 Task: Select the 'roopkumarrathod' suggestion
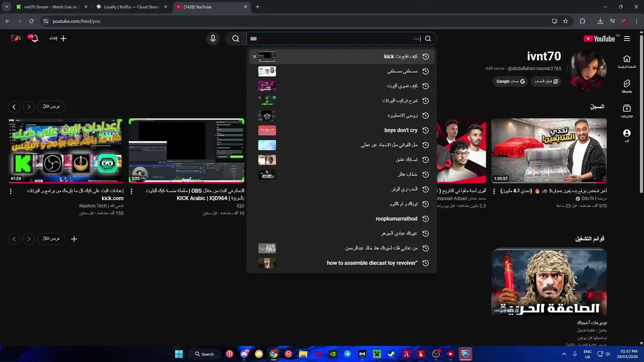point(342,219)
